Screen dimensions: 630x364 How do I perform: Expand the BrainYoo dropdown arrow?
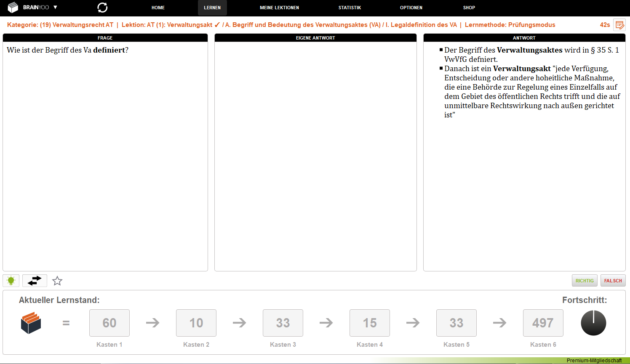[55, 8]
